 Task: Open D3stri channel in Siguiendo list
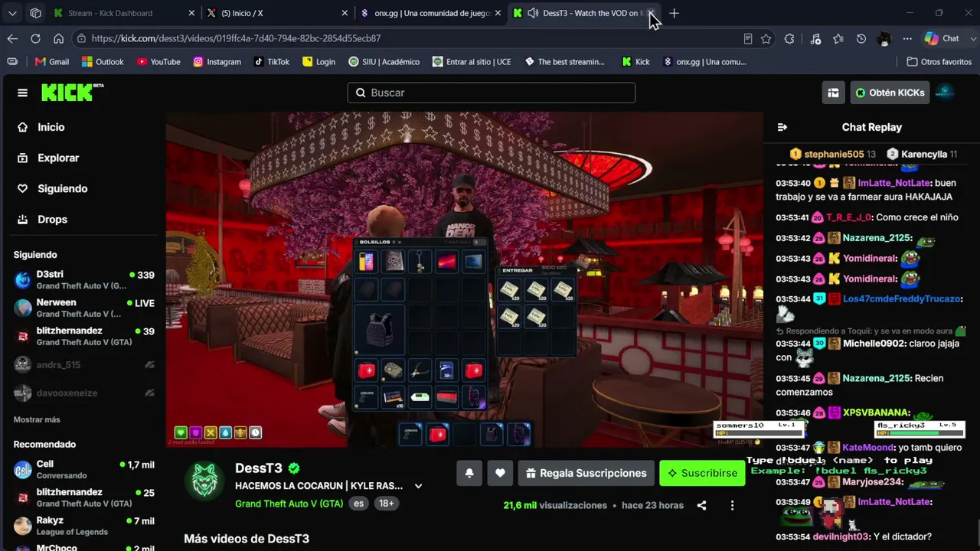tap(83, 279)
